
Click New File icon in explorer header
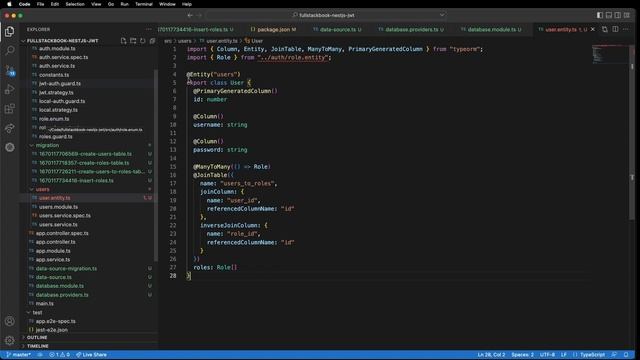pos(123,41)
